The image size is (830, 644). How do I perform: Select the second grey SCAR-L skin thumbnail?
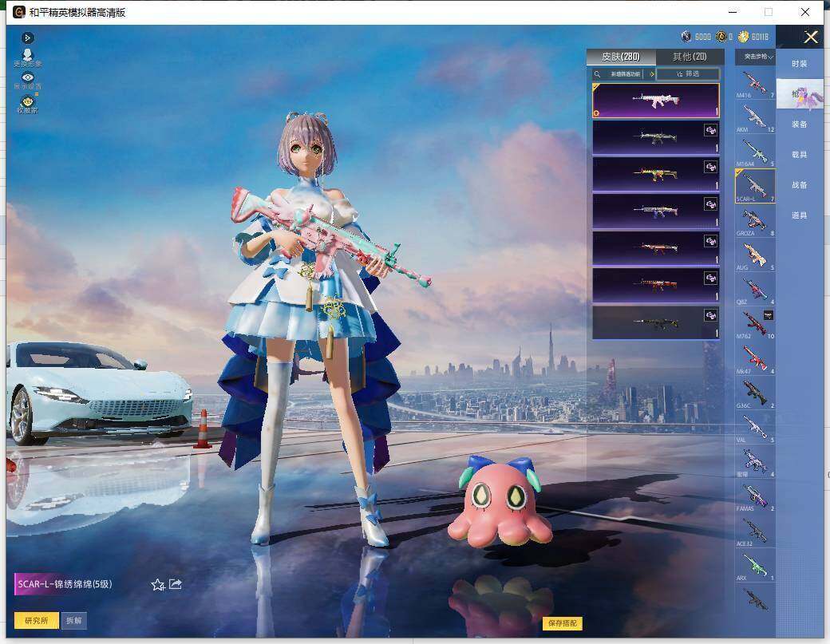pos(656,137)
